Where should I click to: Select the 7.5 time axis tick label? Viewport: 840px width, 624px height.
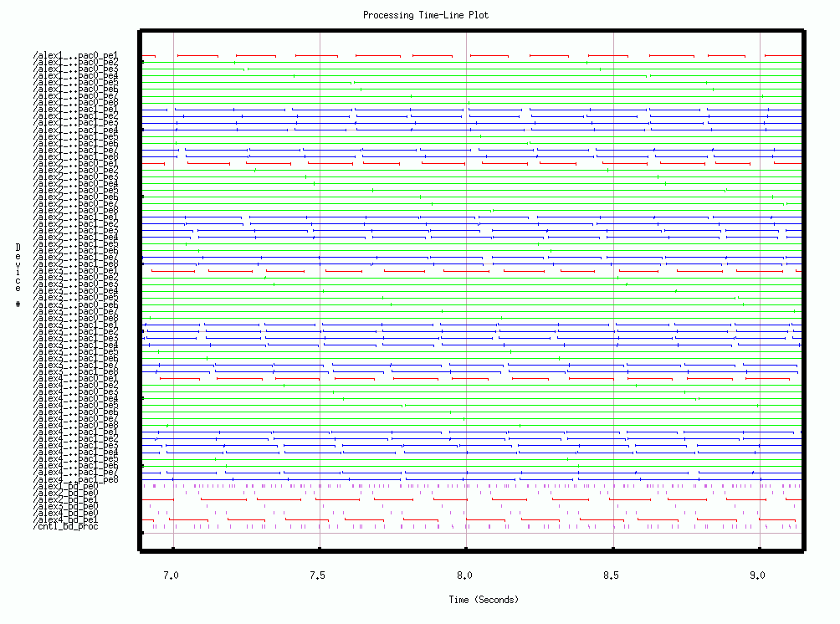click(x=320, y=575)
